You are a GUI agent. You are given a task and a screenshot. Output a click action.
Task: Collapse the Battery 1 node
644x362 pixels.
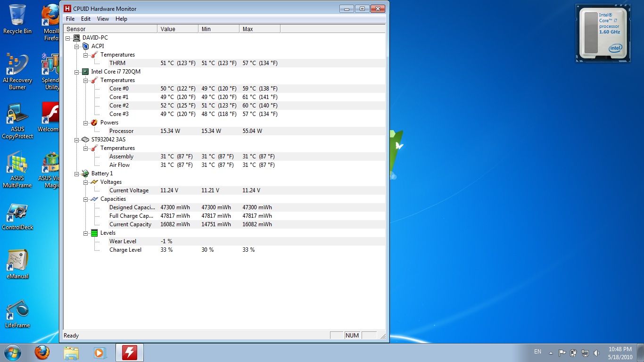(x=77, y=173)
